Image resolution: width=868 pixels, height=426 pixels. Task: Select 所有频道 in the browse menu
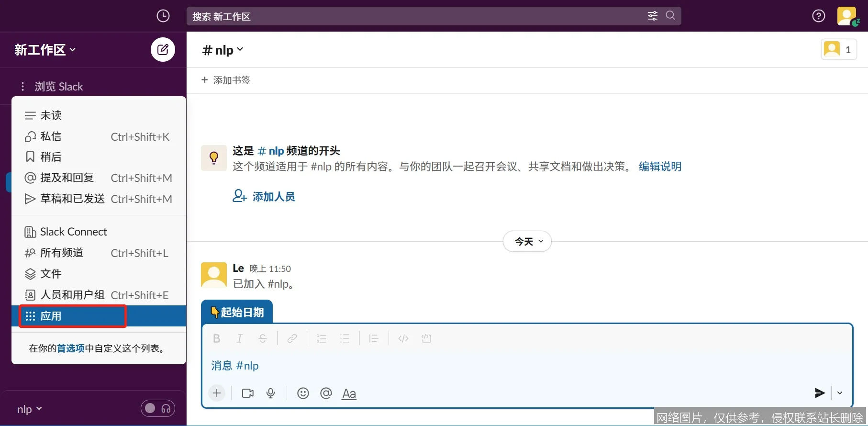pyautogui.click(x=99, y=253)
